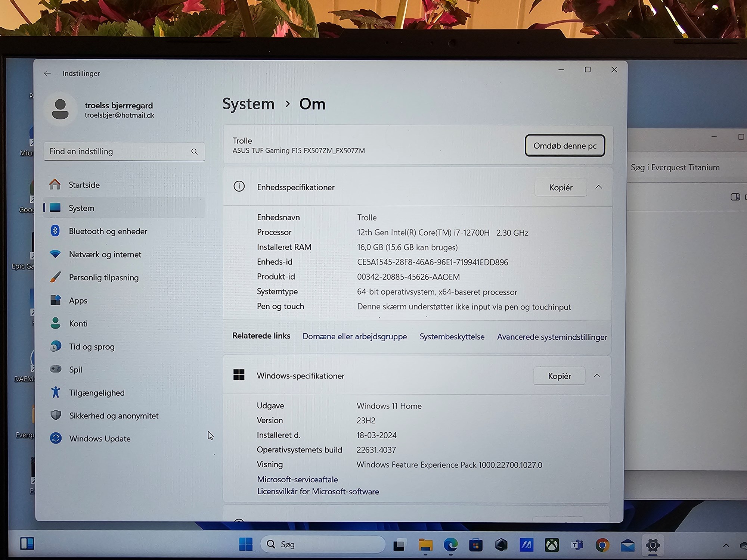The width and height of the screenshot is (747, 560).
Task: Select the install date 18-03-2024
Action: 376,435
